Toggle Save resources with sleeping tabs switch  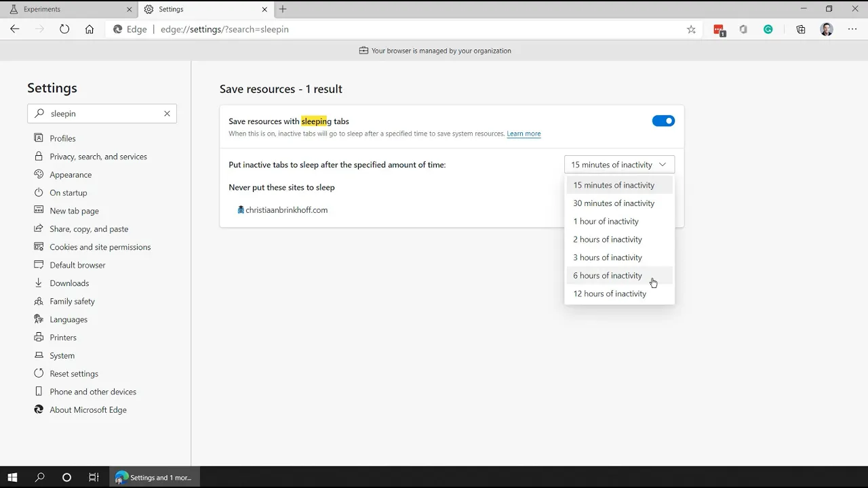tap(663, 121)
